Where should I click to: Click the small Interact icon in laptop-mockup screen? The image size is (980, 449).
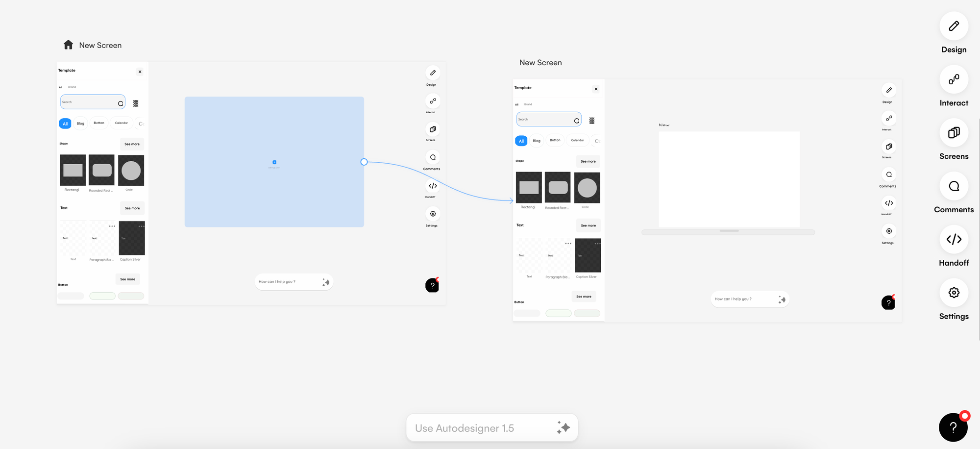tap(889, 118)
